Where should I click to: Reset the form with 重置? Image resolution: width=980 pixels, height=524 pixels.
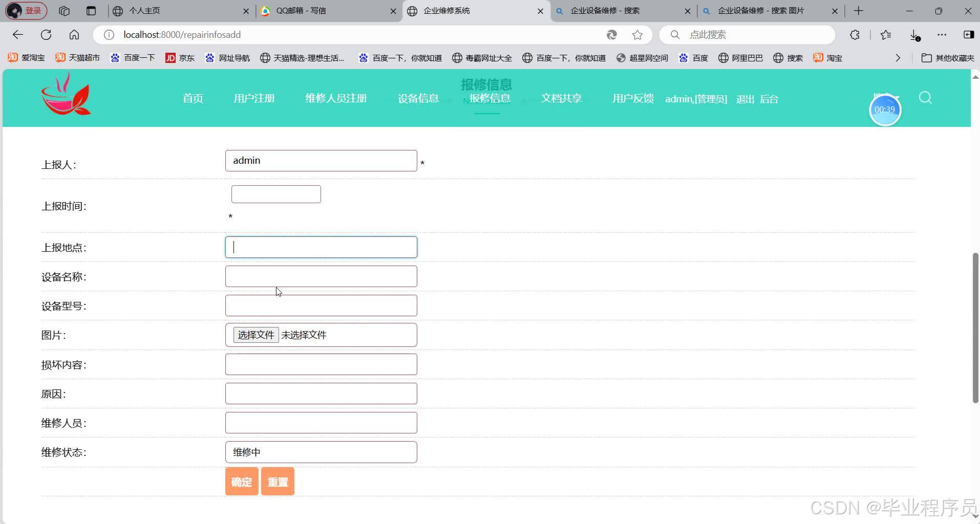(x=278, y=482)
